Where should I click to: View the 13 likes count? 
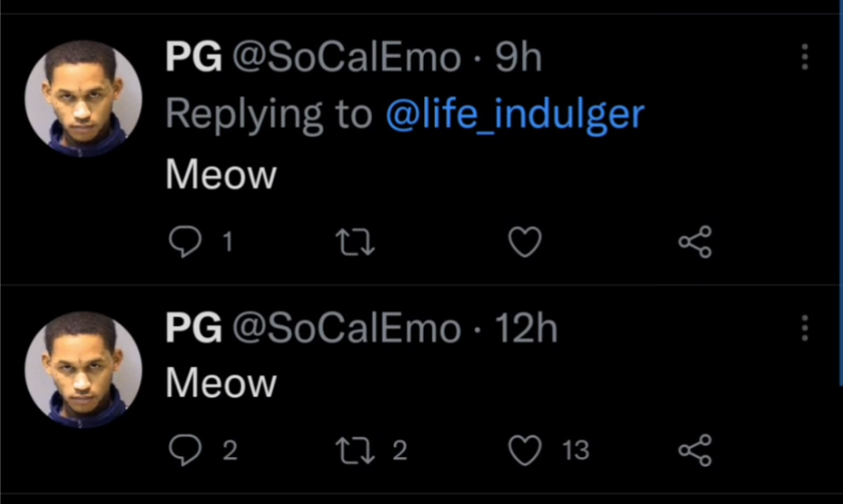pyautogui.click(x=576, y=450)
